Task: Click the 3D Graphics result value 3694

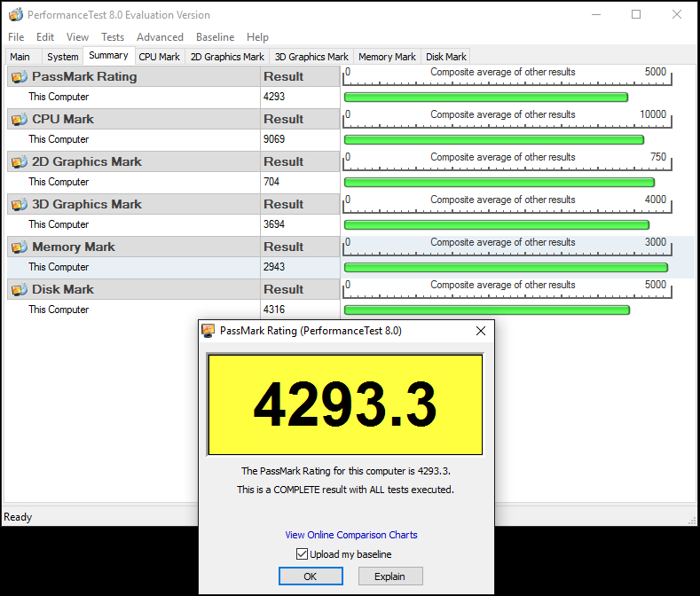Action: pyautogui.click(x=274, y=224)
